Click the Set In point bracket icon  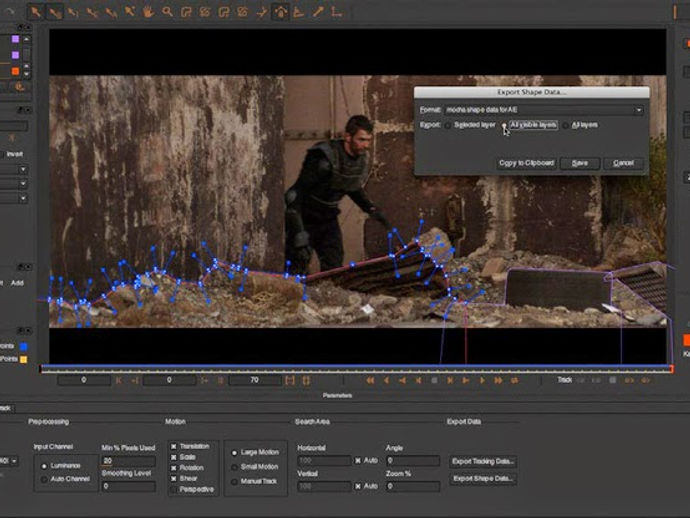(290, 380)
